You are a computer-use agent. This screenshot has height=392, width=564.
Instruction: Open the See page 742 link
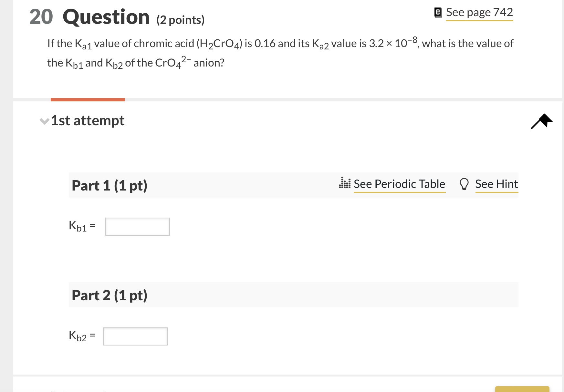click(479, 13)
